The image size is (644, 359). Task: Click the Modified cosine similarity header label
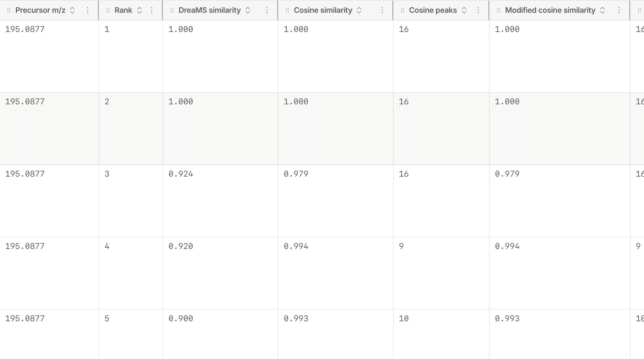click(550, 10)
